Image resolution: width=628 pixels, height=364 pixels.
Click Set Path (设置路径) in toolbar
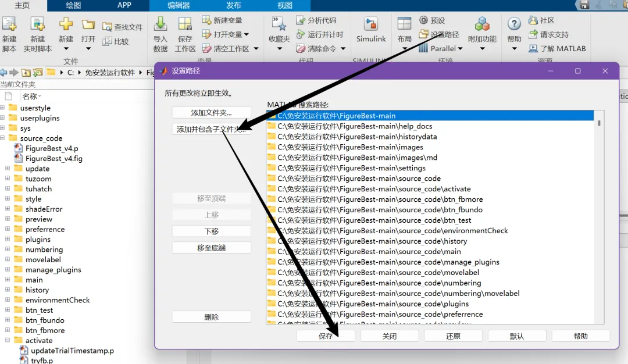pyautogui.click(x=439, y=34)
